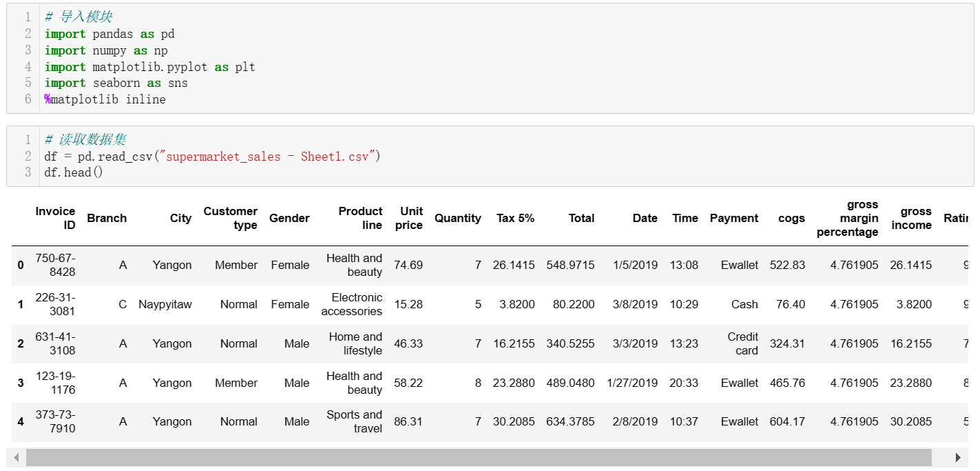Click the gross margin percentage header
The width and height of the screenshot is (980, 471).
click(x=848, y=218)
